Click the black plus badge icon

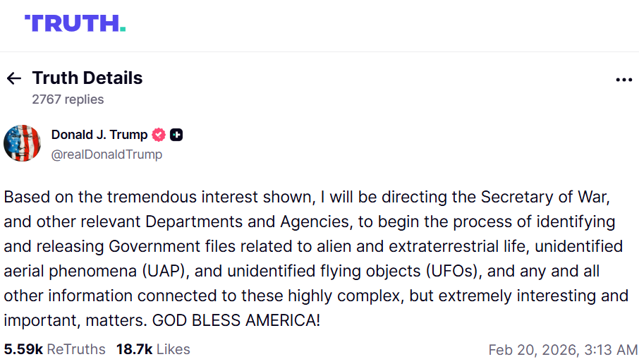pos(176,135)
